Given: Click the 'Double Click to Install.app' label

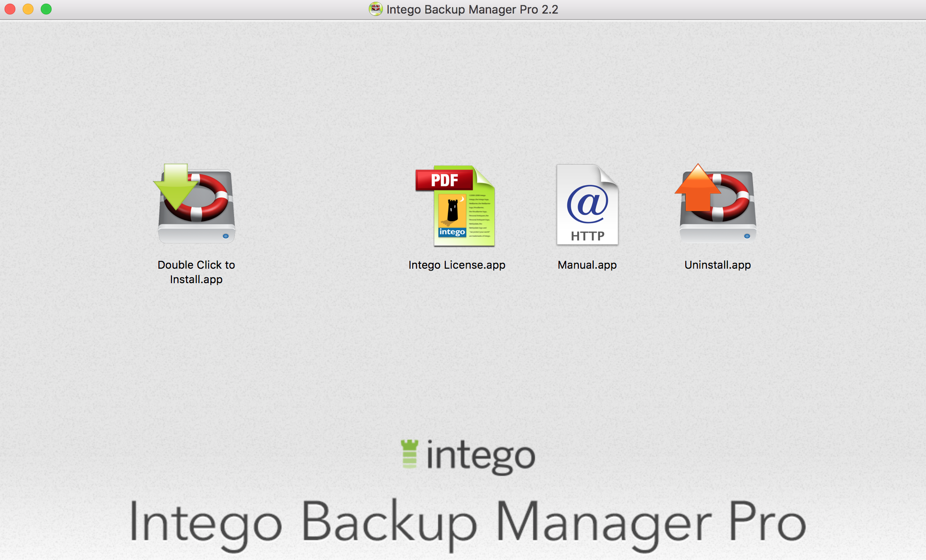Looking at the screenshot, I should click(196, 272).
